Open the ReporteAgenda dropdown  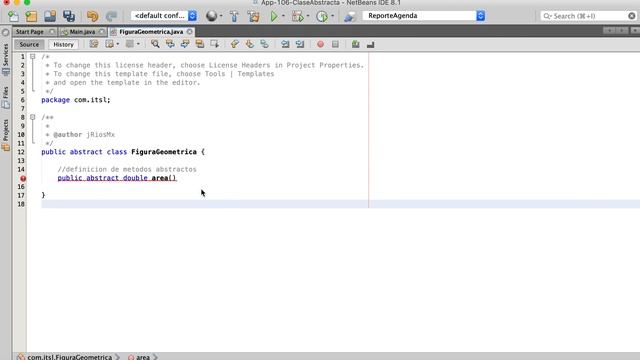pyautogui.click(x=424, y=16)
